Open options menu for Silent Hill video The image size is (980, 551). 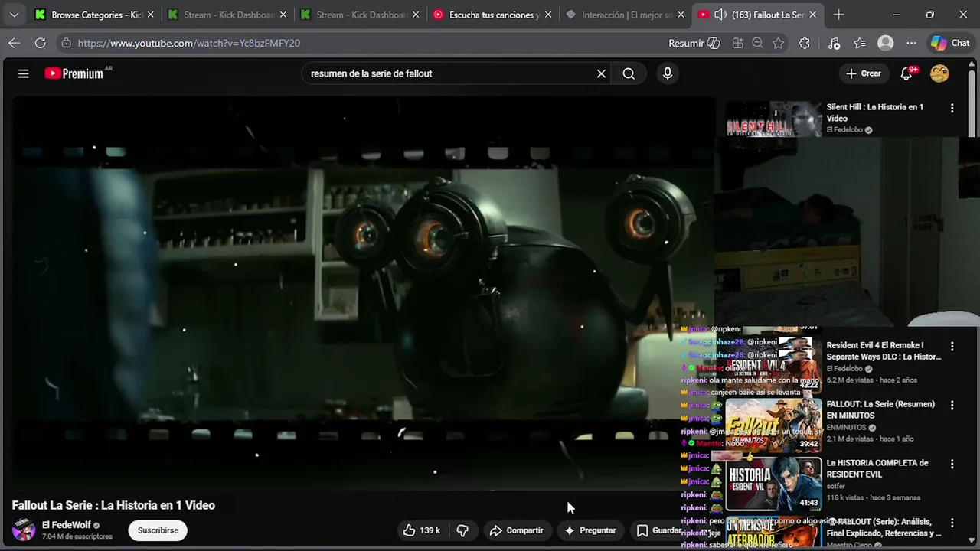click(x=952, y=109)
